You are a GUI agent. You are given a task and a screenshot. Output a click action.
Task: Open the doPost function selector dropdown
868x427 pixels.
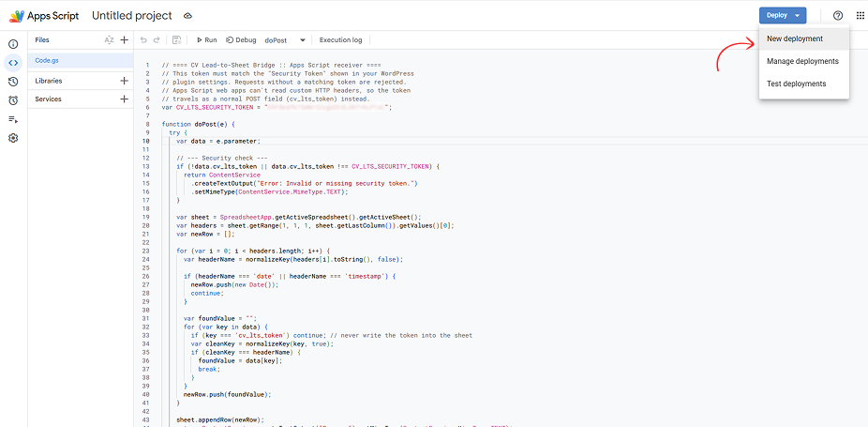click(x=285, y=40)
